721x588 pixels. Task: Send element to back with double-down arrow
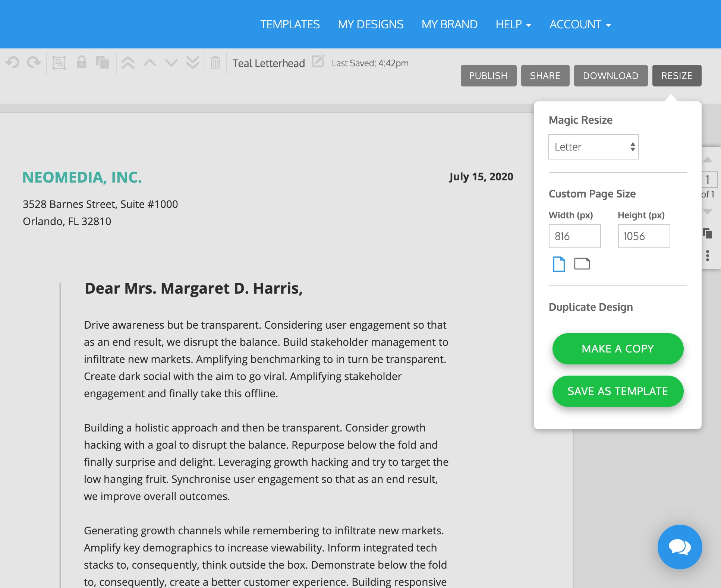192,63
